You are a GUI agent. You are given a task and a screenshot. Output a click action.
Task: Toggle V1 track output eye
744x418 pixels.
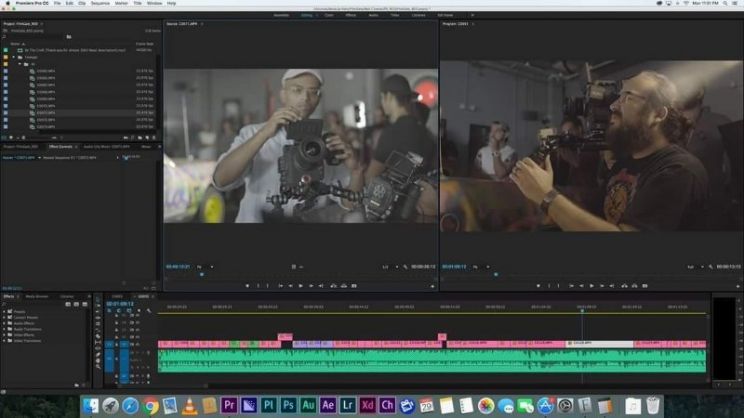[138, 344]
